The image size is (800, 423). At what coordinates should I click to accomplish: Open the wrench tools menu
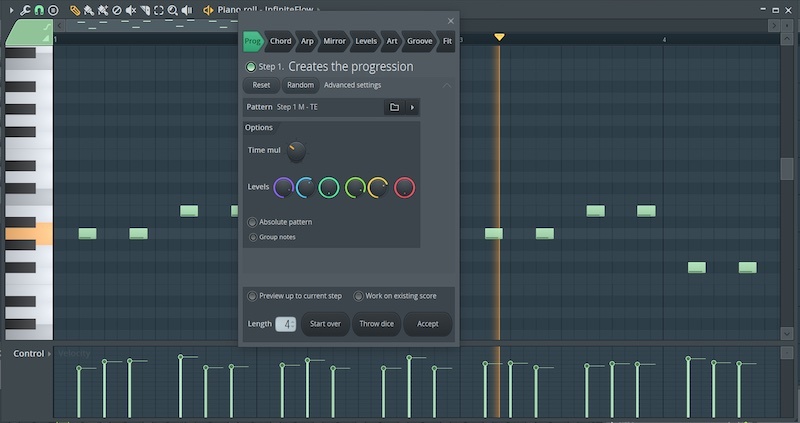click(x=25, y=9)
